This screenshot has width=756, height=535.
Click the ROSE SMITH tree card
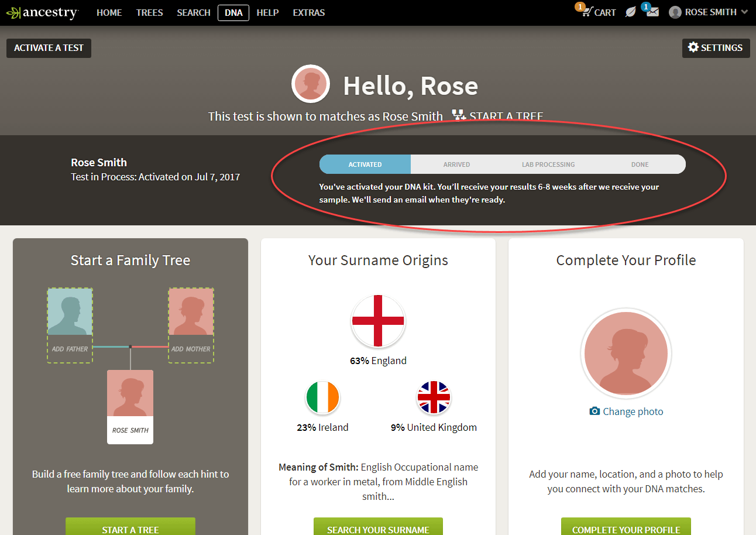click(130, 407)
